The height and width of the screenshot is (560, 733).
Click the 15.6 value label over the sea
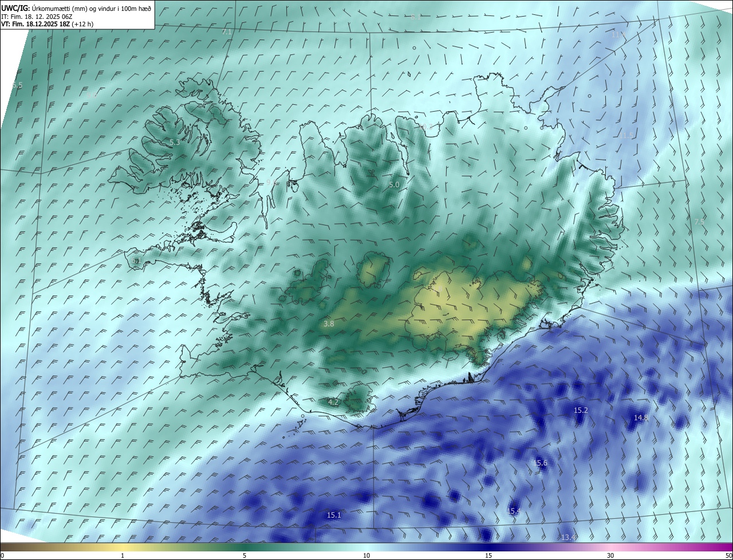[x=540, y=463]
